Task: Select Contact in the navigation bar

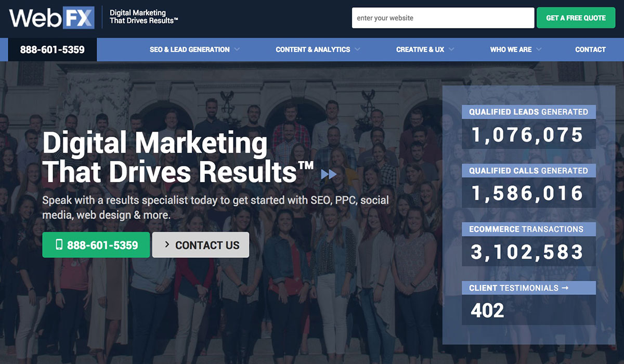Action: pyautogui.click(x=590, y=49)
